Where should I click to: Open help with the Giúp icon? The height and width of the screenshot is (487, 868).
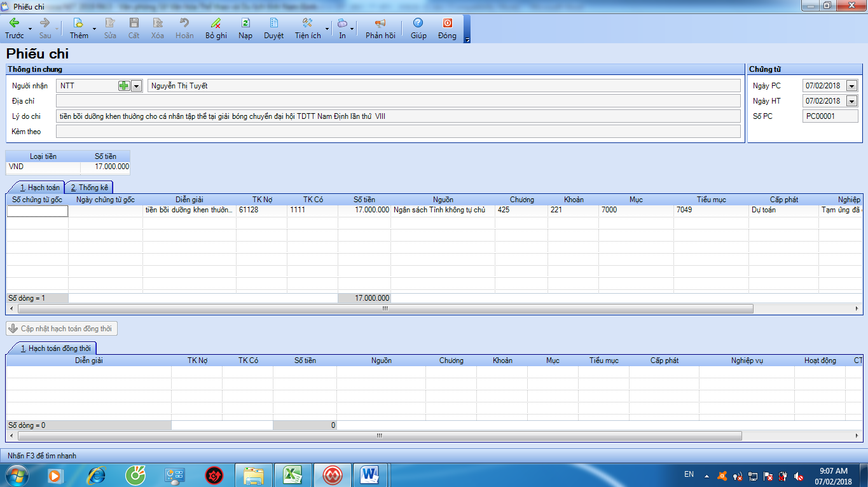418,23
